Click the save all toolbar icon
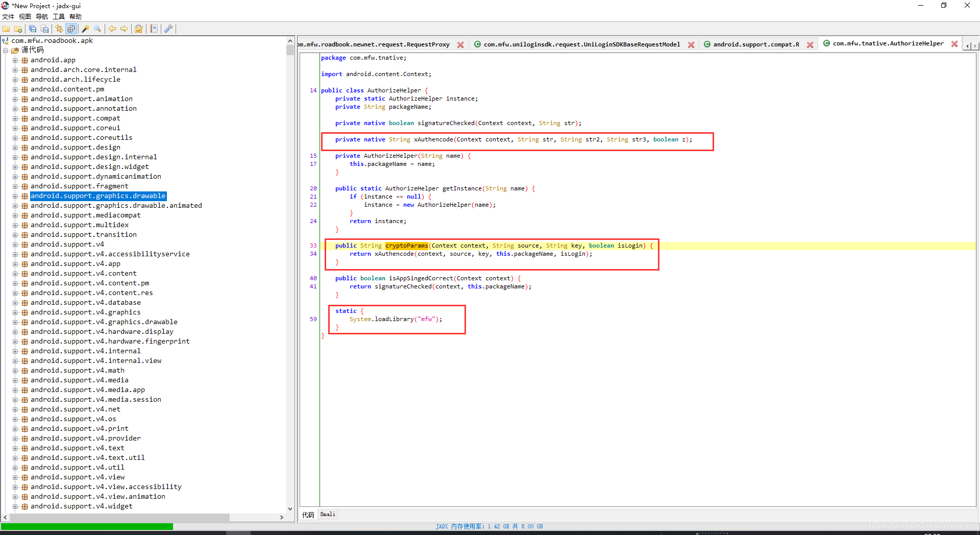 [x=33, y=29]
